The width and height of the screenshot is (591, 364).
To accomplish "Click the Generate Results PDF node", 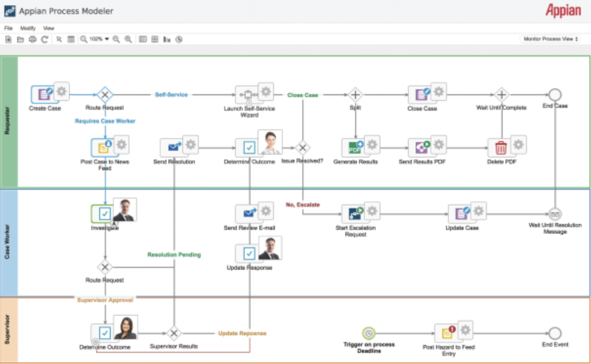I will click(x=355, y=146).
